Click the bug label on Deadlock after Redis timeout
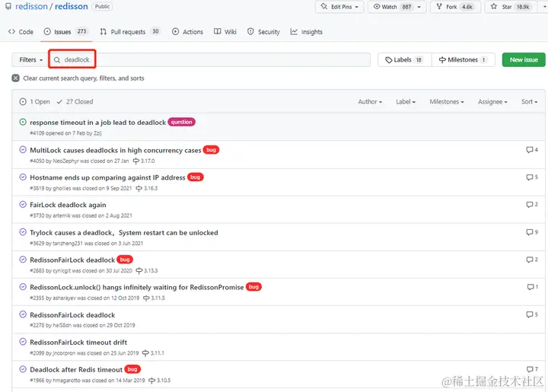This screenshot has height=392, width=548. pos(132,369)
